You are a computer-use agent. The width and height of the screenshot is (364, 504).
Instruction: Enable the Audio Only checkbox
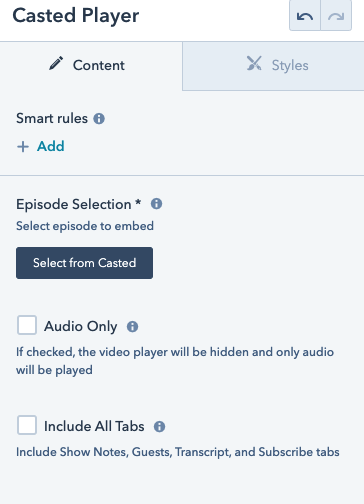[27, 325]
